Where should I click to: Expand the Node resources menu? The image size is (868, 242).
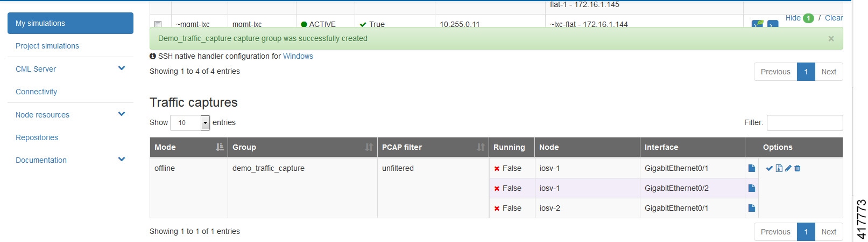pyautogui.click(x=121, y=114)
